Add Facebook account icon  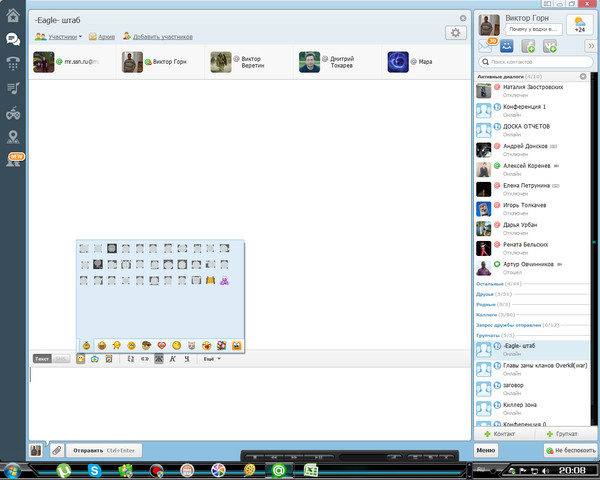(528, 46)
